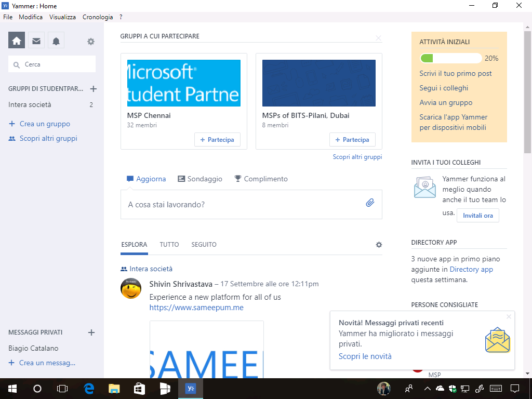Open Scopri altri gruppi in sidebar

coord(43,138)
